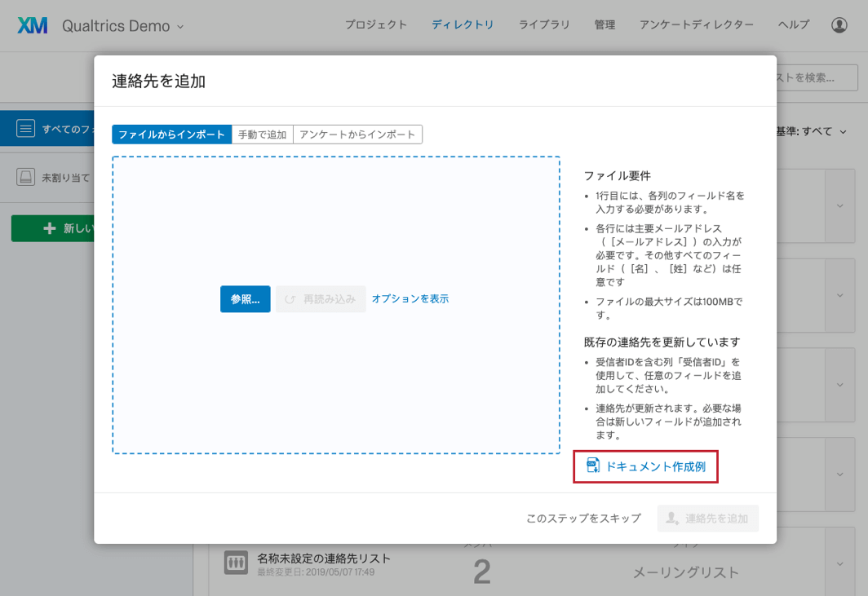Click the document icon beside ドキュメント作成例
Image resolution: width=868 pixels, height=596 pixels.
tap(593, 466)
